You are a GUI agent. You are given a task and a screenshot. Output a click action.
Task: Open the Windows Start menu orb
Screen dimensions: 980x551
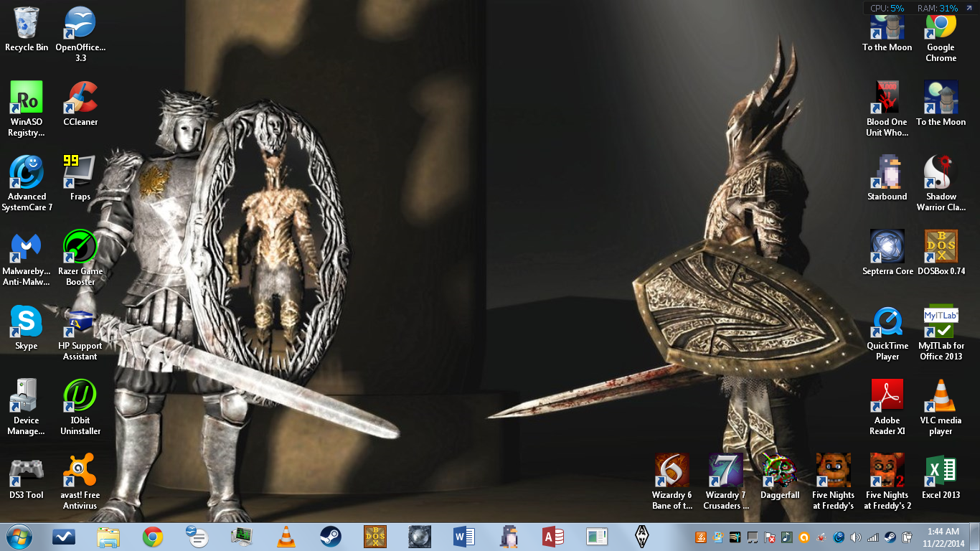[x=19, y=536]
